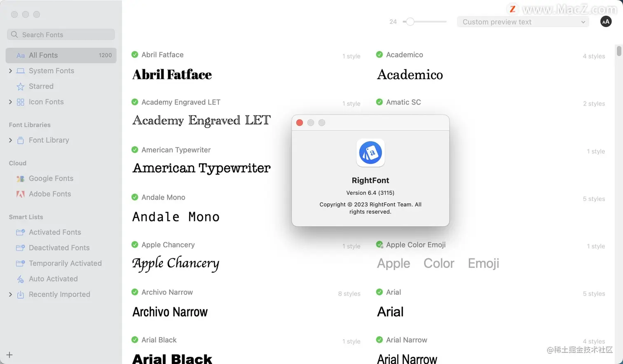Click the AA preview mode icon
The width and height of the screenshot is (623, 364).
tap(606, 22)
